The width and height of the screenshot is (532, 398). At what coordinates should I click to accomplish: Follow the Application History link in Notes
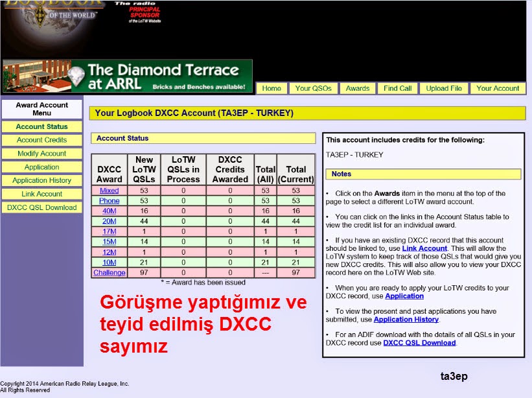tap(406, 320)
